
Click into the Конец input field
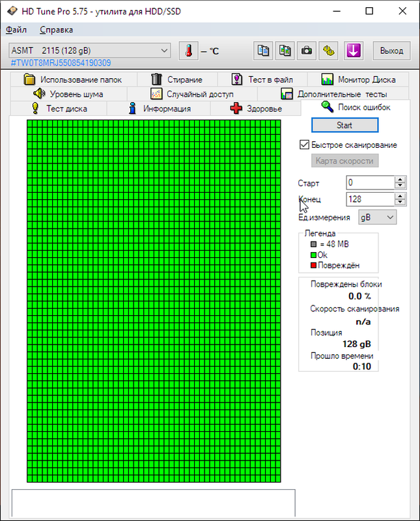pyautogui.click(x=369, y=199)
